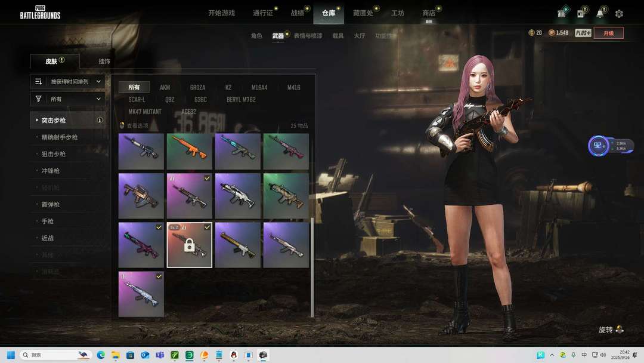Viewport: 644px width, 363px height.
Task: Select the 仓库 tab
Action: click(329, 13)
